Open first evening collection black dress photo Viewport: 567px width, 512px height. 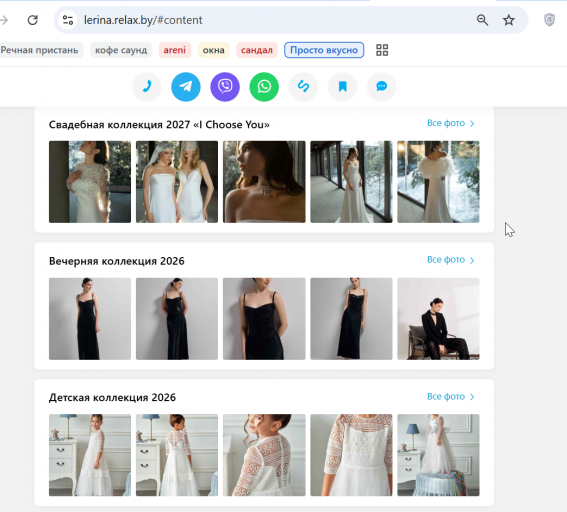(x=90, y=319)
